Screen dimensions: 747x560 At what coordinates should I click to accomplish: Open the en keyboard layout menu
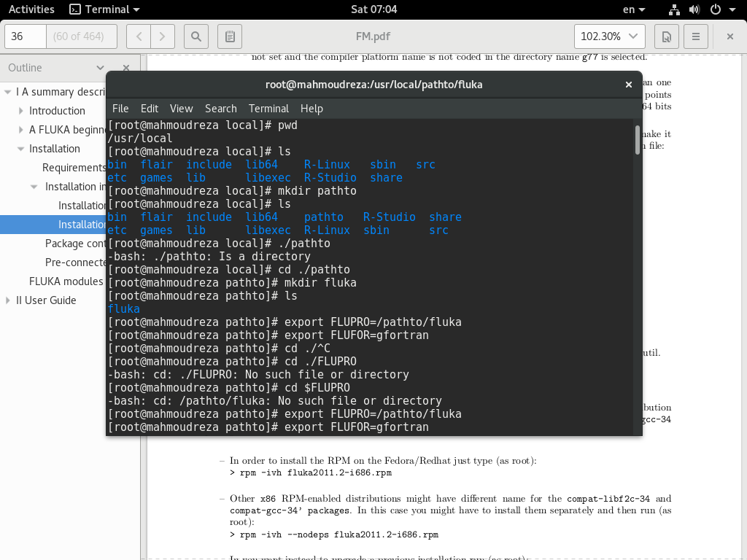point(634,9)
